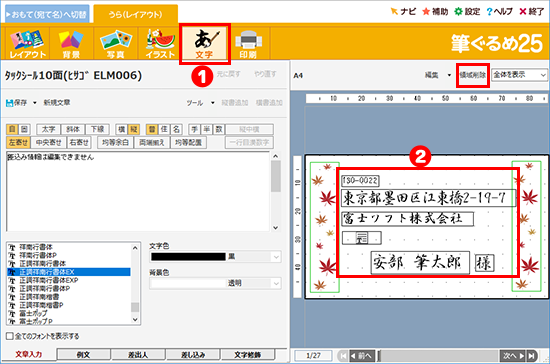This screenshot has height=364, width=550.
Task: Toggle the 太字 bold button
Action: [48, 129]
